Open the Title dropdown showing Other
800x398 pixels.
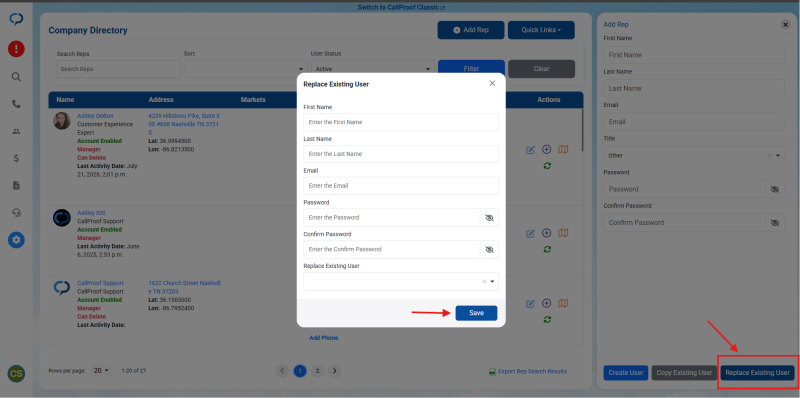(694, 155)
